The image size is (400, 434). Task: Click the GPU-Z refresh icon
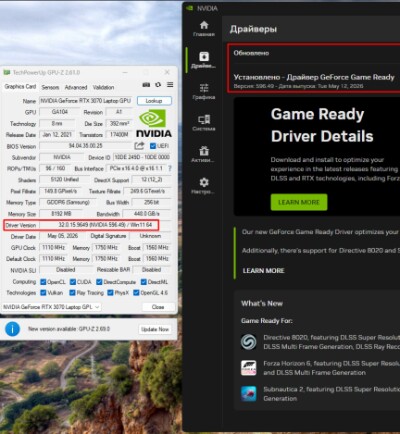coord(158,85)
